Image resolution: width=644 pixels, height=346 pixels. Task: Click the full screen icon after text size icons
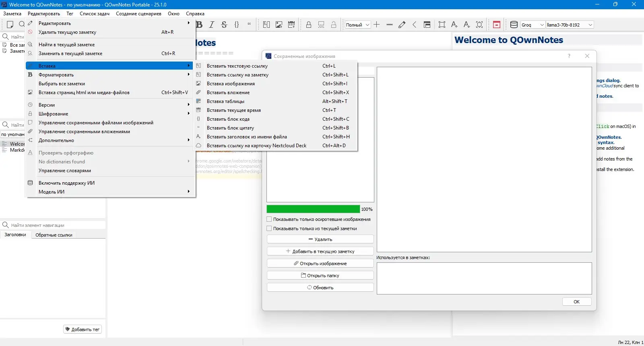click(x=479, y=25)
